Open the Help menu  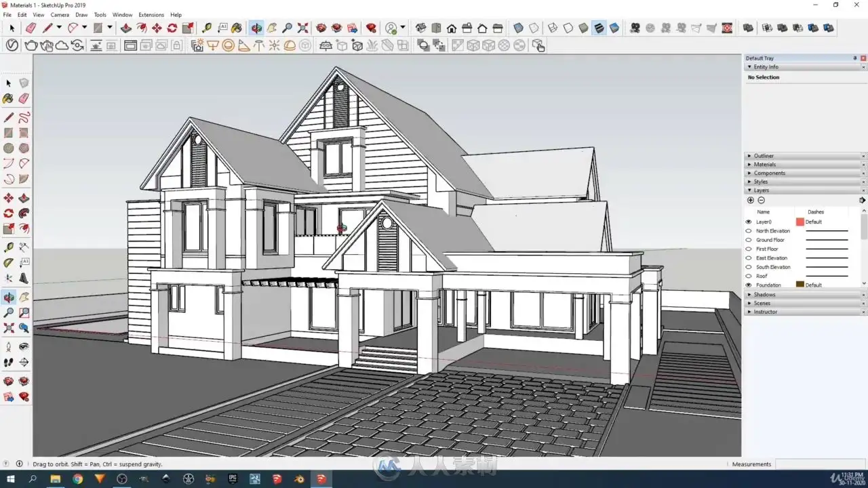(176, 14)
